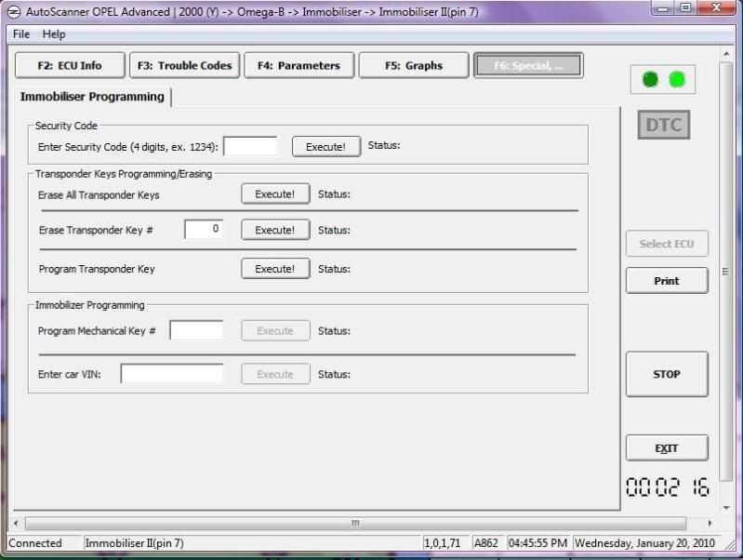743x560 pixels.
Task: Execute Program Transponder Key
Action: coord(275,269)
